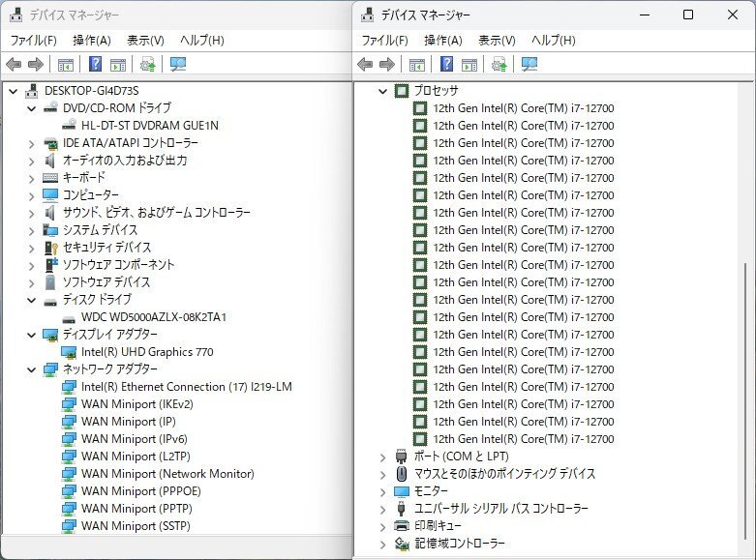This screenshot has width=756, height=560.
Task: Select WAN Miniport (SSTP)
Action: tap(136, 526)
